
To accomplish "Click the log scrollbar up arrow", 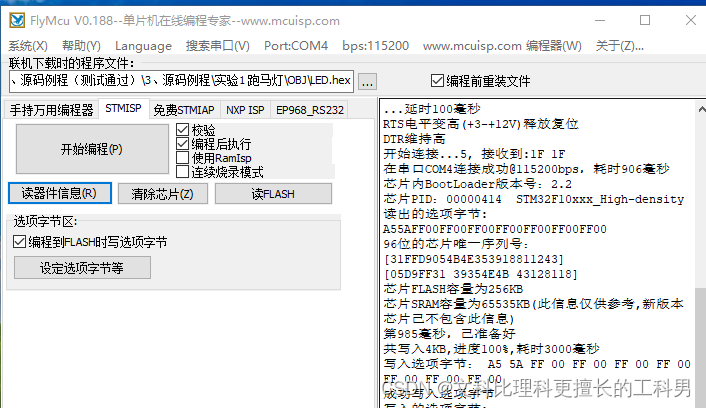I will [701, 109].
